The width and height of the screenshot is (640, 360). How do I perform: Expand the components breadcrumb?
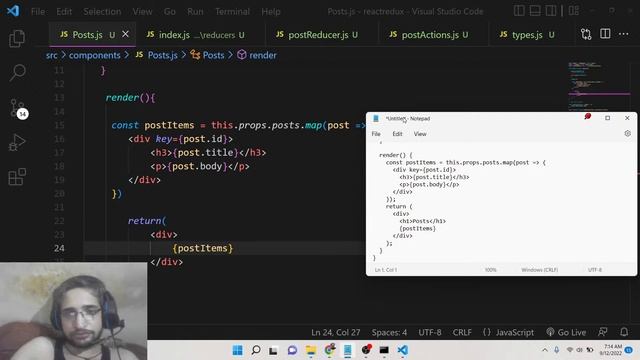94,55
